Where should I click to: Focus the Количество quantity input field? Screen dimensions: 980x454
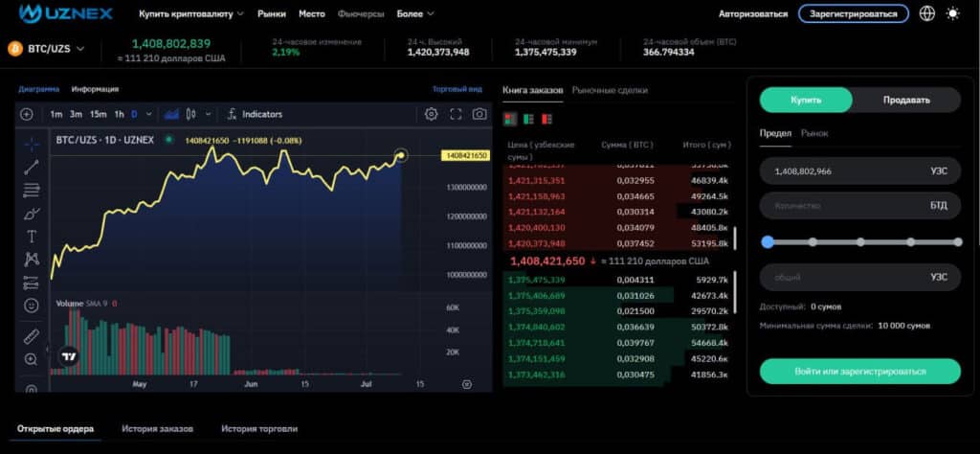tap(860, 206)
